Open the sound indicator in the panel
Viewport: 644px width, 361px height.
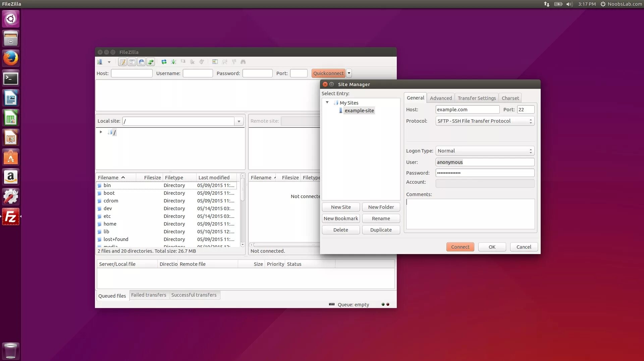pos(569,4)
